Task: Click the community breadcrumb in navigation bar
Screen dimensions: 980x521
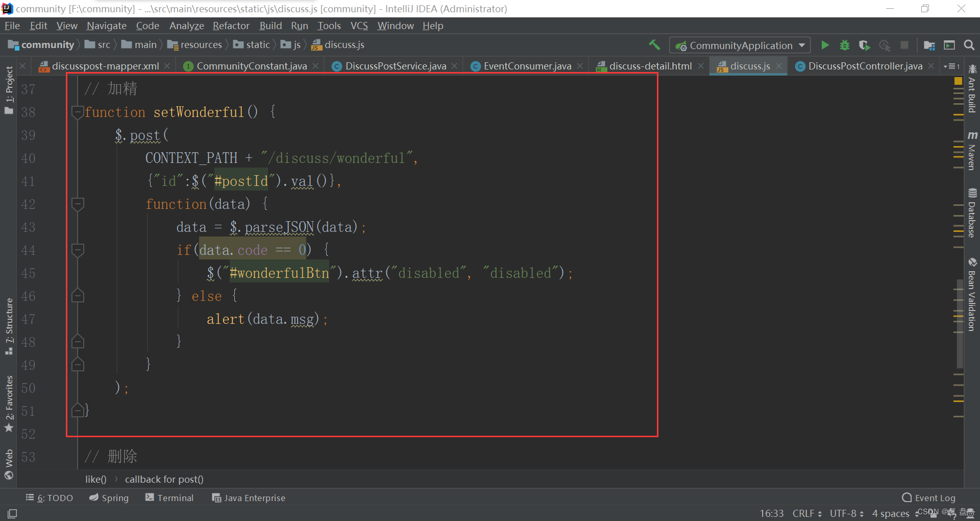Action: (42, 45)
